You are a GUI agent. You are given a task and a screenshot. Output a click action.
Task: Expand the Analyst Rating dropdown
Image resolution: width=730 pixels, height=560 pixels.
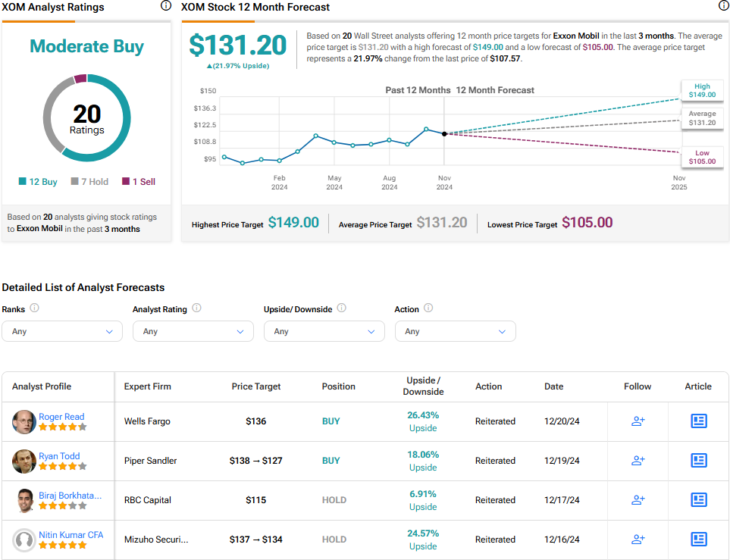click(193, 331)
